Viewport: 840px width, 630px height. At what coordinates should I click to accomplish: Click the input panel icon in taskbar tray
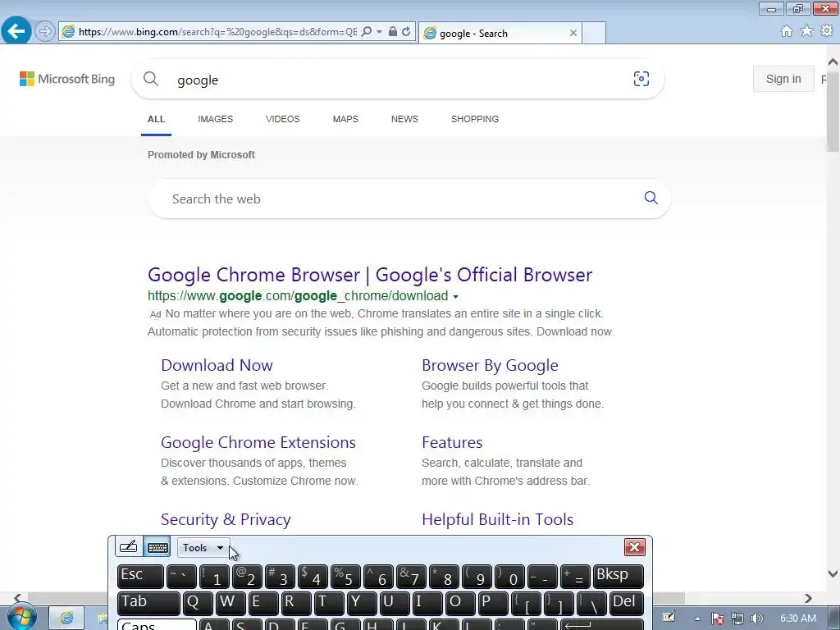click(x=669, y=617)
